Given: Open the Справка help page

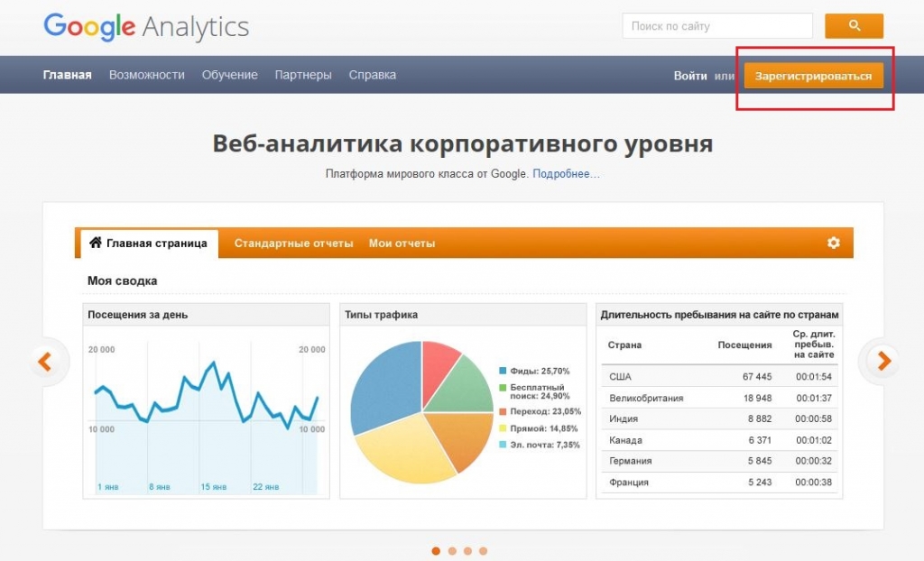Looking at the screenshot, I should click(373, 75).
